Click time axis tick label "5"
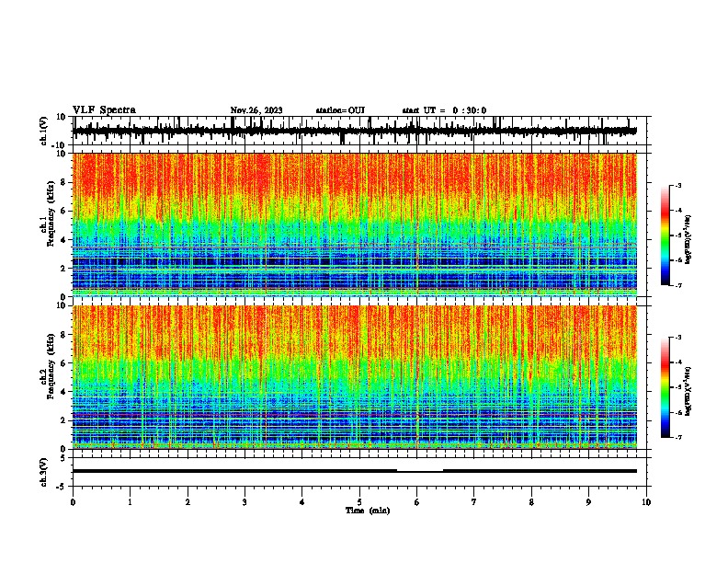 pos(359,502)
